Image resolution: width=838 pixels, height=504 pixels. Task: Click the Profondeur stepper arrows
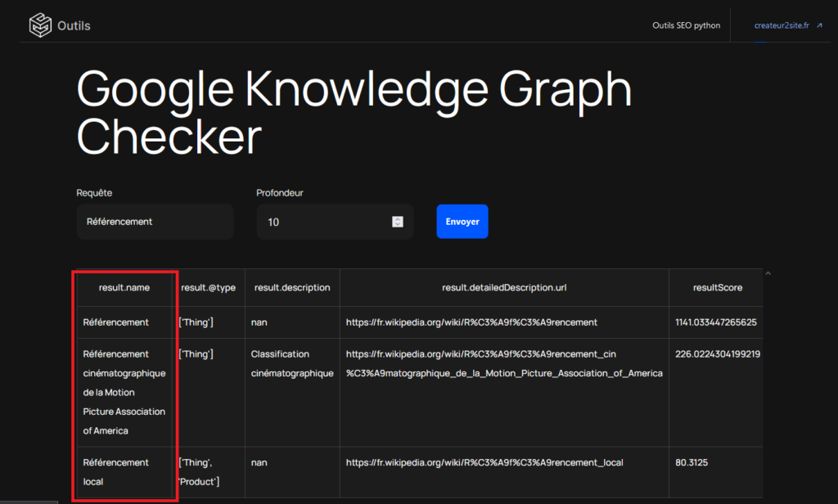tap(398, 221)
